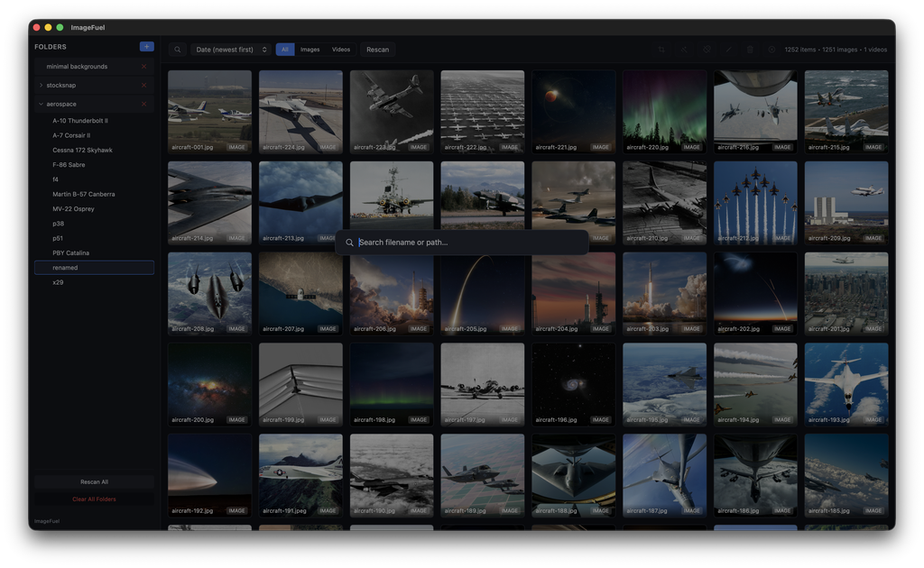The width and height of the screenshot is (924, 568).
Task: Select the All filter tab
Action: click(284, 50)
